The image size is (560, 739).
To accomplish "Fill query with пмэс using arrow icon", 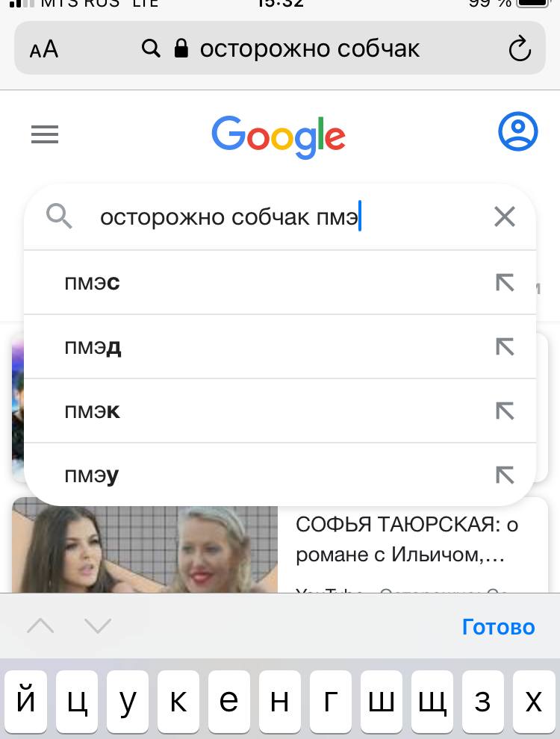I will pyautogui.click(x=505, y=282).
